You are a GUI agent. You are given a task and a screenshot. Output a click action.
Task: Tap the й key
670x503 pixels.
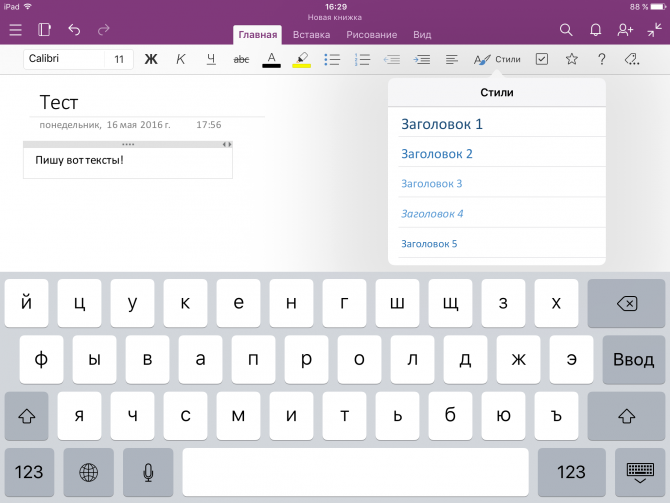(26, 303)
